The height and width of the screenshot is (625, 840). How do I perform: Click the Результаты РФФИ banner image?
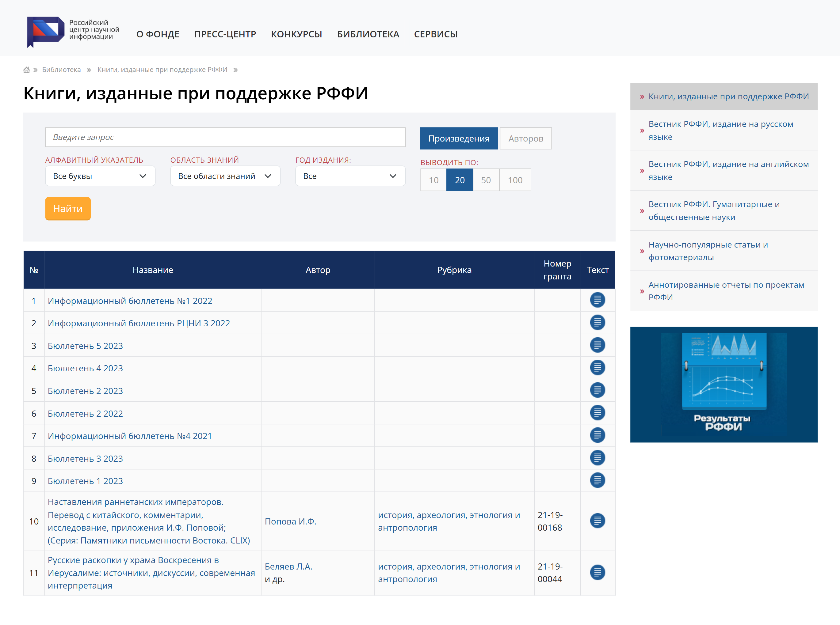tap(724, 384)
